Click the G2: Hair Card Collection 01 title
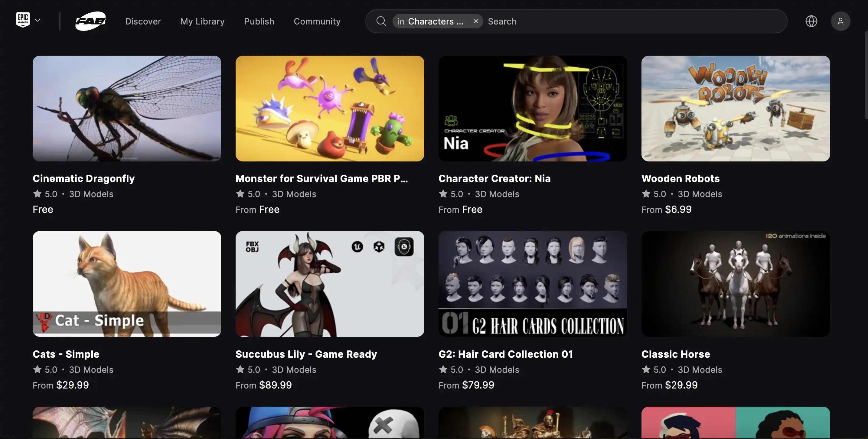 pyautogui.click(x=505, y=354)
